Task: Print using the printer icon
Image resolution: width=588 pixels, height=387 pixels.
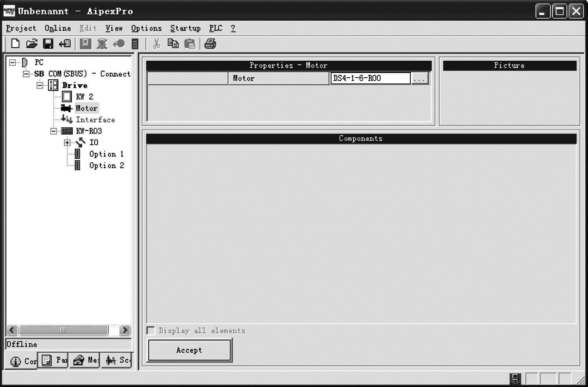Action: click(210, 44)
